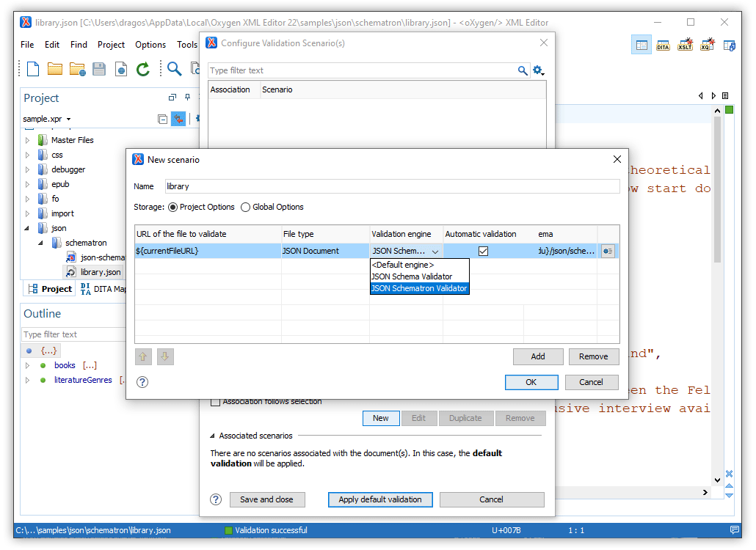The width and height of the screenshot is (756, 550).
Task: Expand the debugger folder
Action: click(27, 169)
